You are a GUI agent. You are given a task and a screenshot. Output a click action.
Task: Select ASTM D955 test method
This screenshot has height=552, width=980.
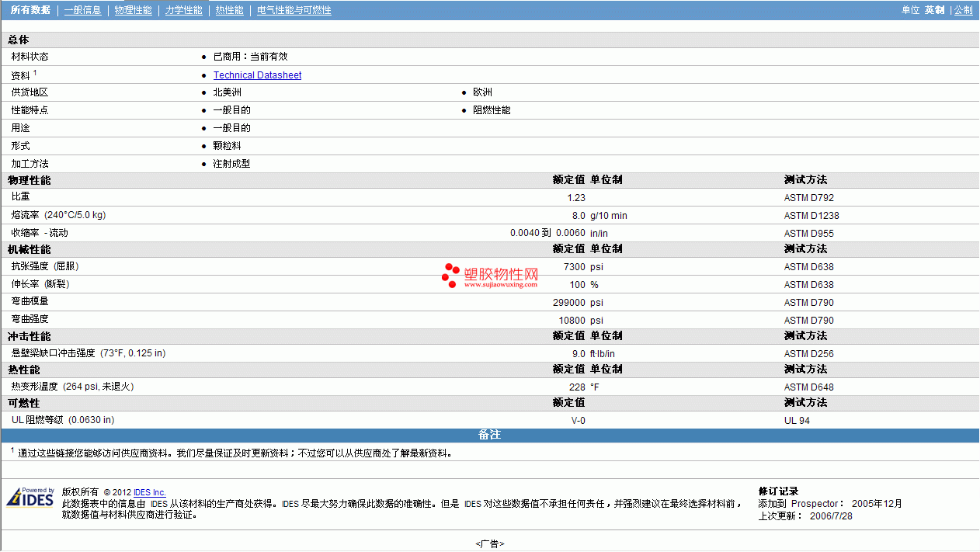pyautogui.click(x=809, y=234)
